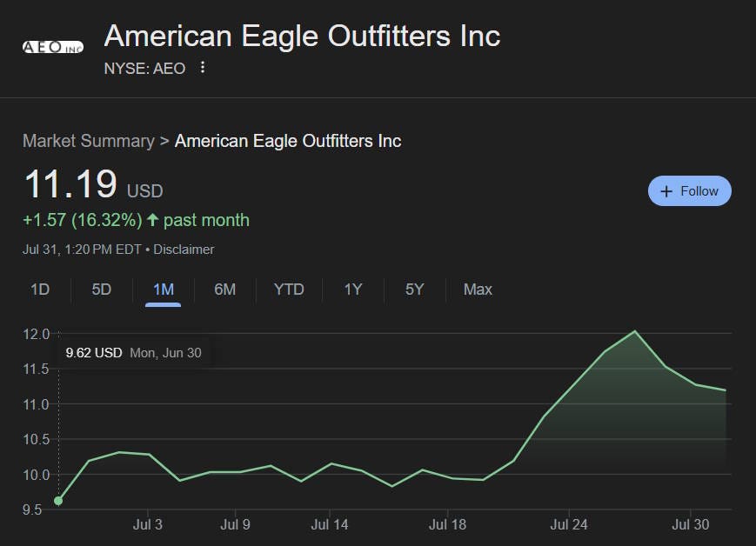Viewport: 756px width, 546px height.
Task: Click the plus icon on Follow button
Action: [x=666, y=191]
